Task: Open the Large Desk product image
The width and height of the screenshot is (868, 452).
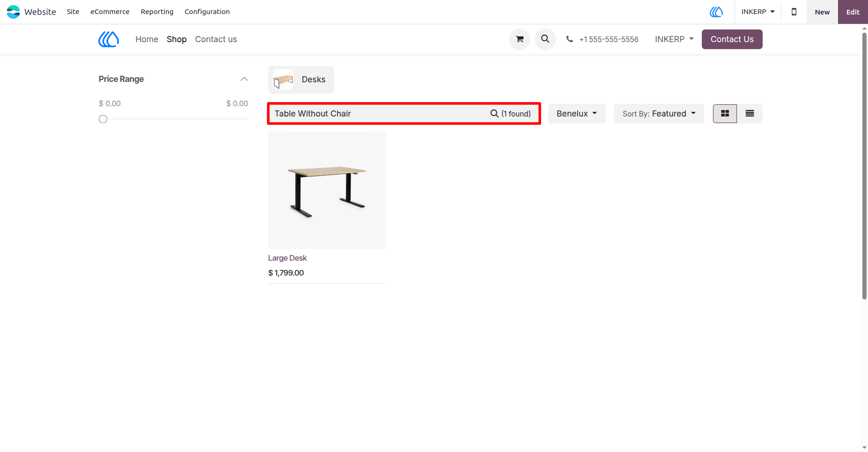Action: (x=327, y=190)
